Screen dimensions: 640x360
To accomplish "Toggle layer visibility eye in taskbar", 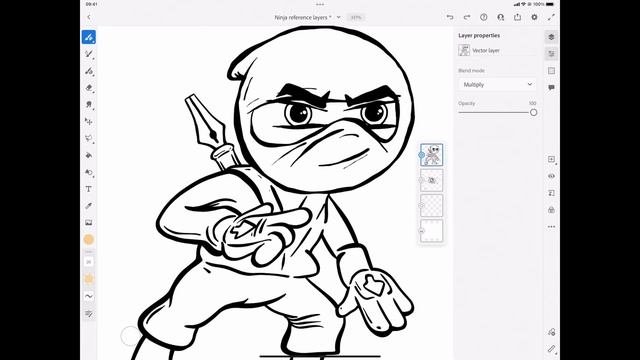I will pos(551,176).
